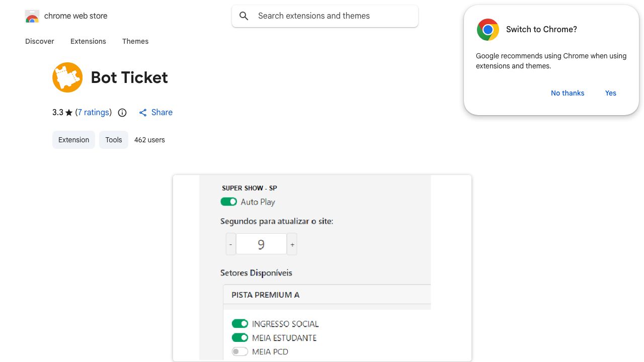This screenshot has height=362, width=644.
Task: Click the Bot Ticket orange extension icon
Action: click(x=67, y=77)
